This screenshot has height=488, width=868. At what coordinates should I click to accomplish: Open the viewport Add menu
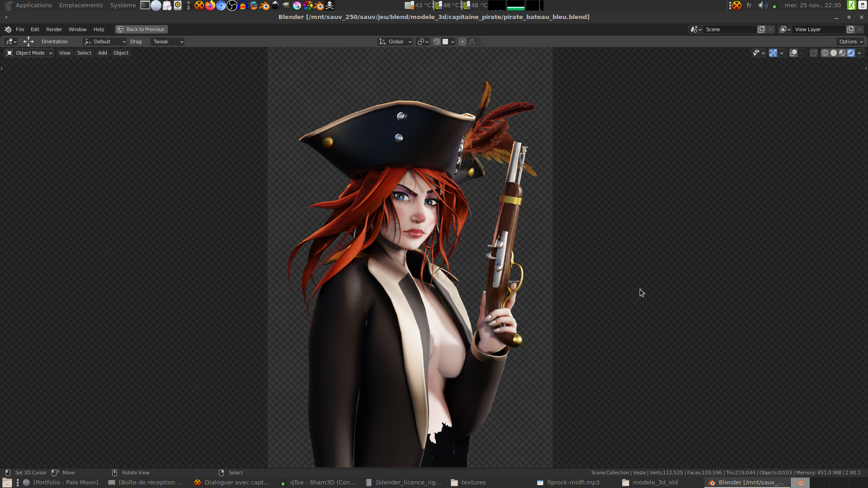103,53
